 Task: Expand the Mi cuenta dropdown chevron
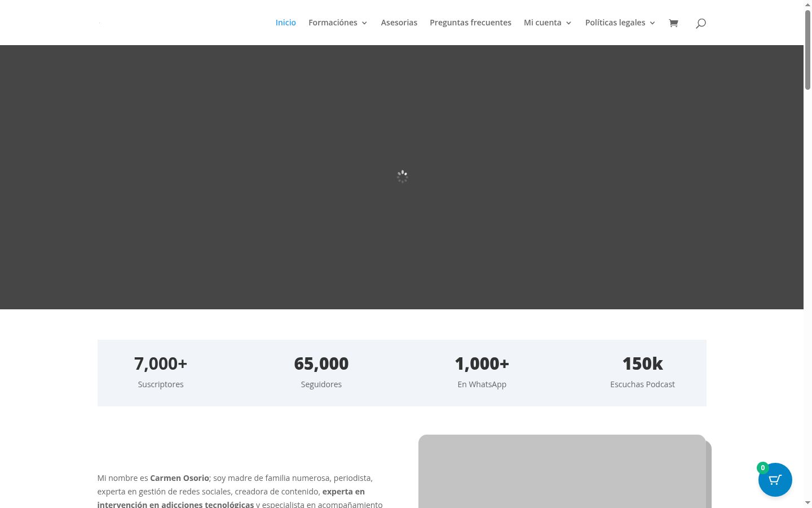tap(568, 23)
